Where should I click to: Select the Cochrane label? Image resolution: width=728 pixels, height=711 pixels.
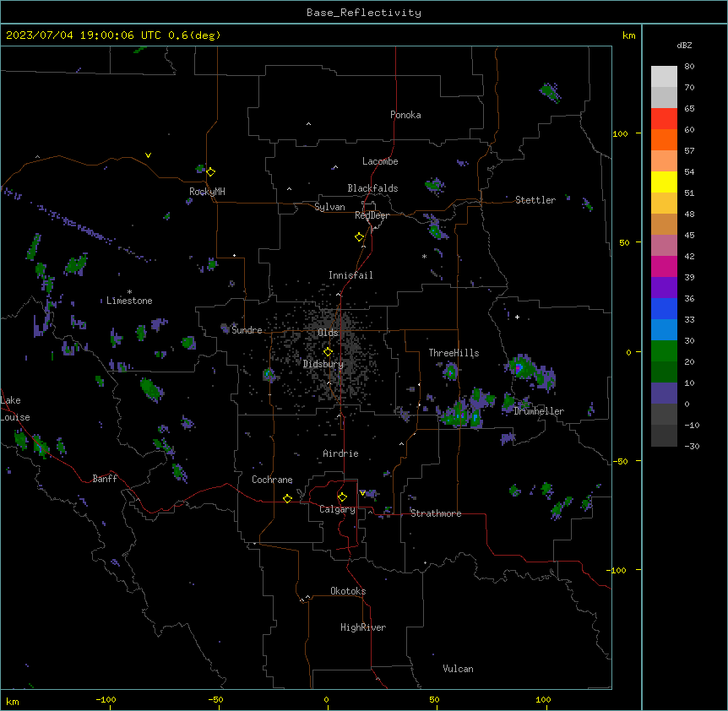click(272, 480)
